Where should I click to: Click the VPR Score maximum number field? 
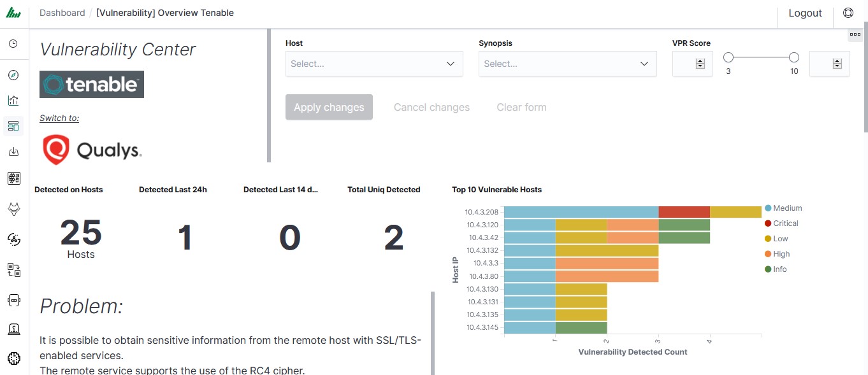829,64
